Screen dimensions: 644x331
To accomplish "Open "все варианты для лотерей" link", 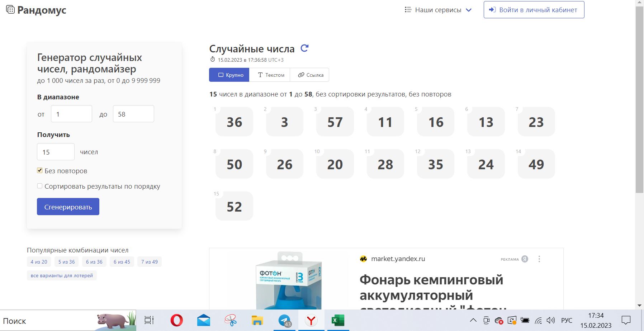I will pos(62,275).
